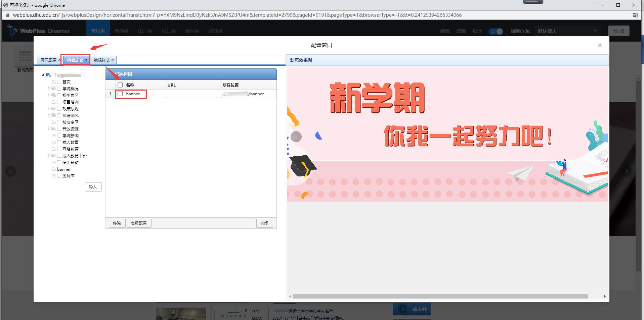This screenshot has width=644, height=320.
Task: Switch to the 展示配置 tab
Action: pos(48,60)
